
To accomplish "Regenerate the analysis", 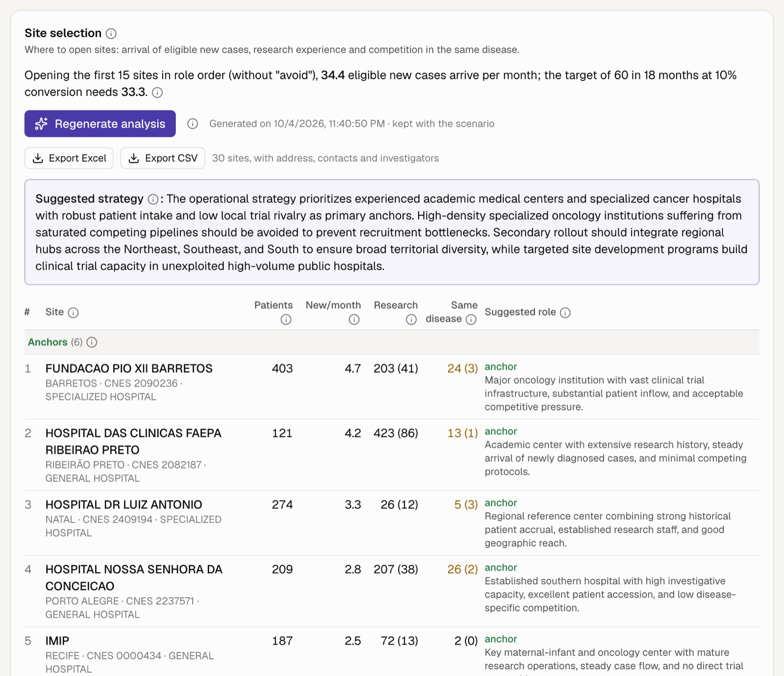I will 100,123.
